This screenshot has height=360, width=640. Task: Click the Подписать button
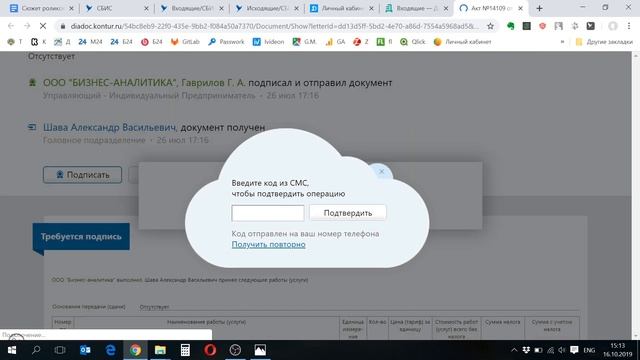[x=82, y=175]
